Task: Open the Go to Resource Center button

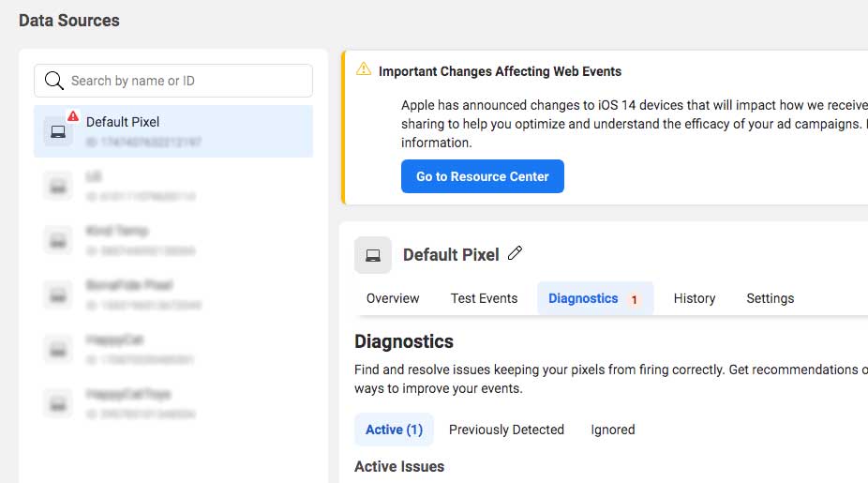Action: (x=483, y=176)
